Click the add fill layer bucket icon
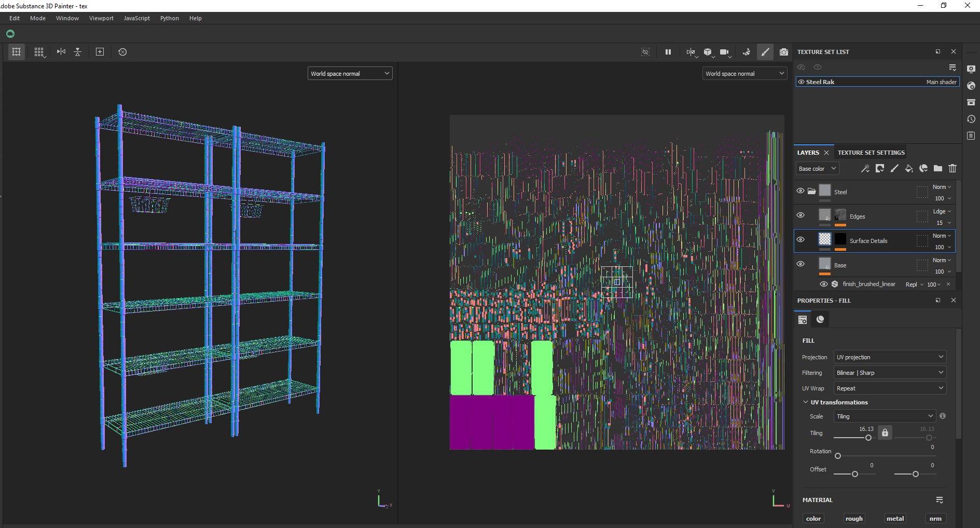Viewport: 980px width, 528px height. [909, 168]
